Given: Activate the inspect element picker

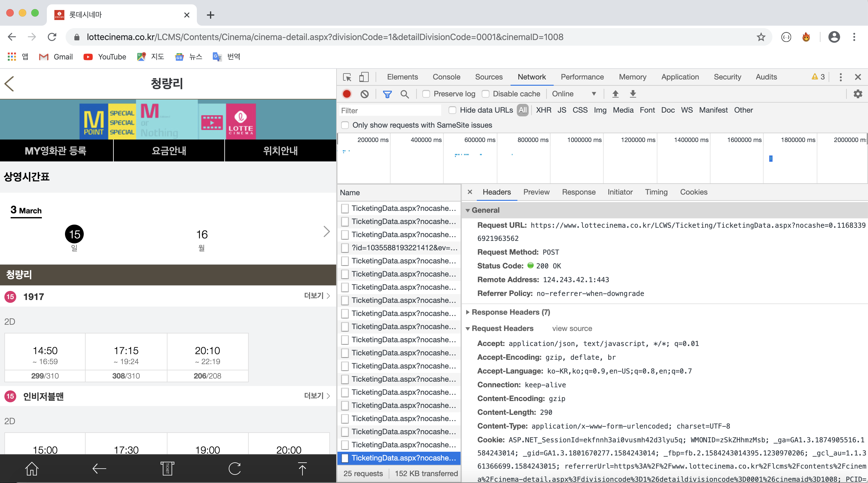Looking at the screenshot, I should (x=347, y=77).
